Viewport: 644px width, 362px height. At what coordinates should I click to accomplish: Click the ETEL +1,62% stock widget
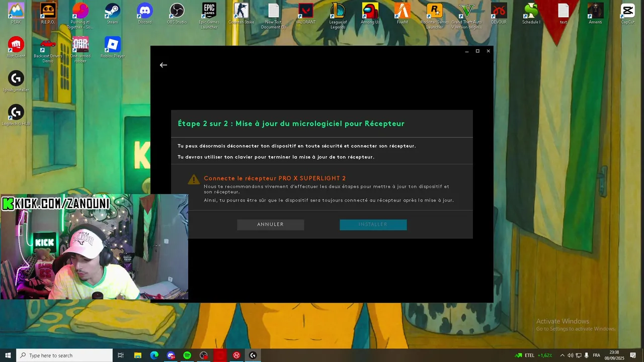coord(533,355)
